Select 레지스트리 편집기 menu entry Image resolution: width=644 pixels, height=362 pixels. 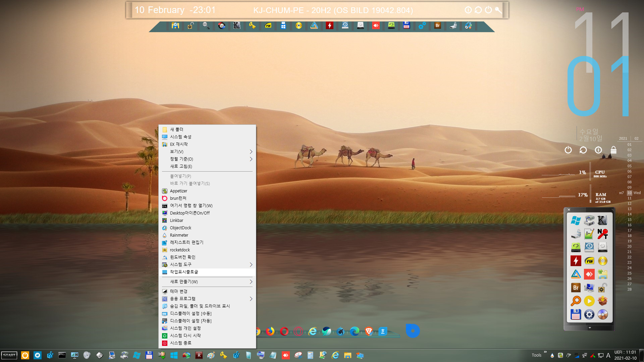[207, 242]
